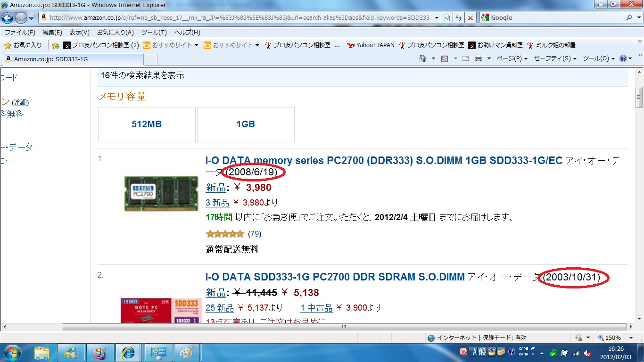Open the プロ友パソコン相談室 (2) favorite
Viewport: 644px width, 362px height.
[x=101, y=45]
